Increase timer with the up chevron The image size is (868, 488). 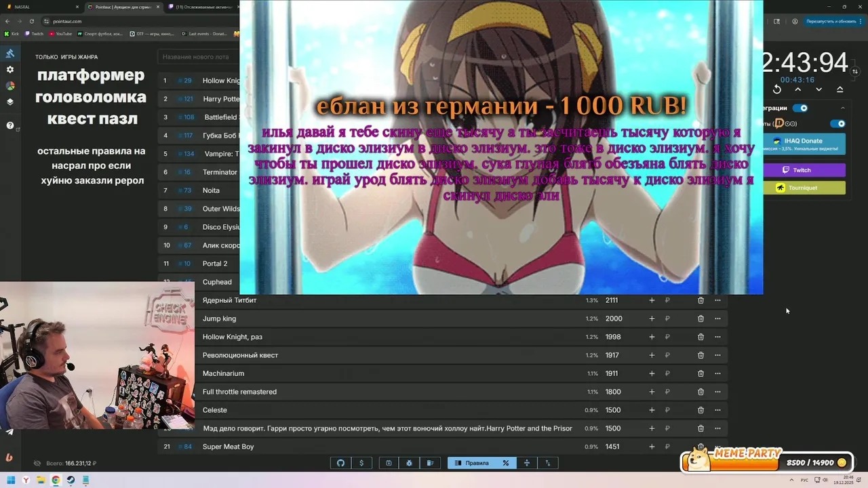(798, 89)
